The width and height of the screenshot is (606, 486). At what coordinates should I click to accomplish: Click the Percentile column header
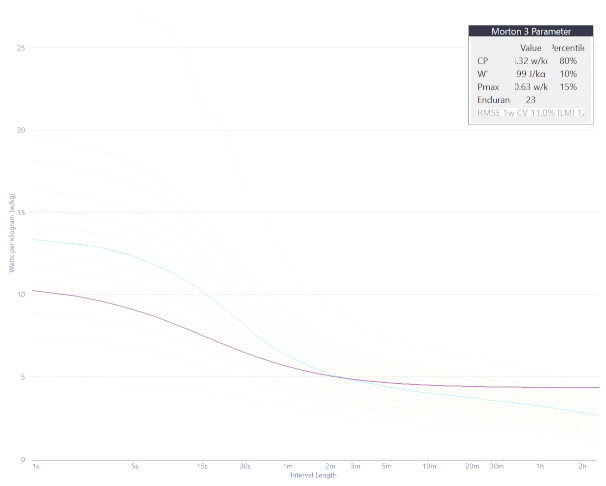click(x=567, y=48)
